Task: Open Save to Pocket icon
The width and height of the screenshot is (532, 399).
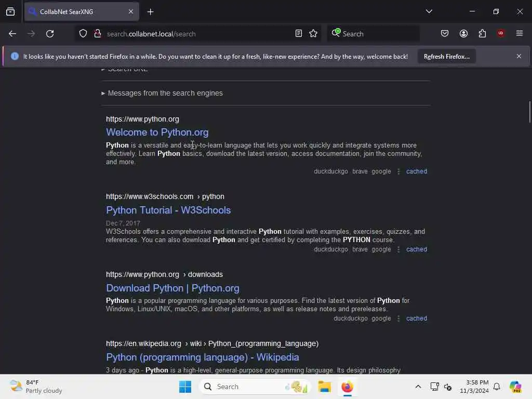Action: pyautogui.click(x=445, y=34)
